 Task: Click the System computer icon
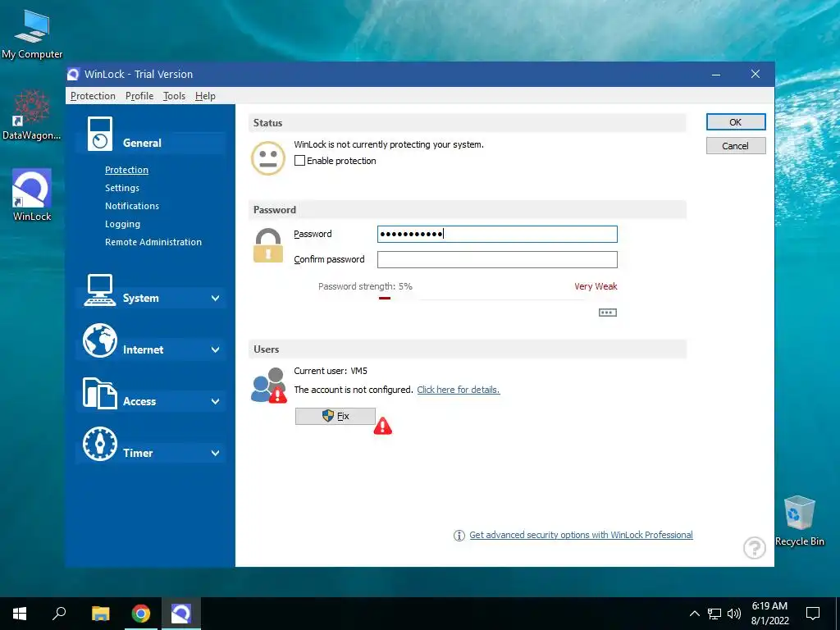coord(99,290)
